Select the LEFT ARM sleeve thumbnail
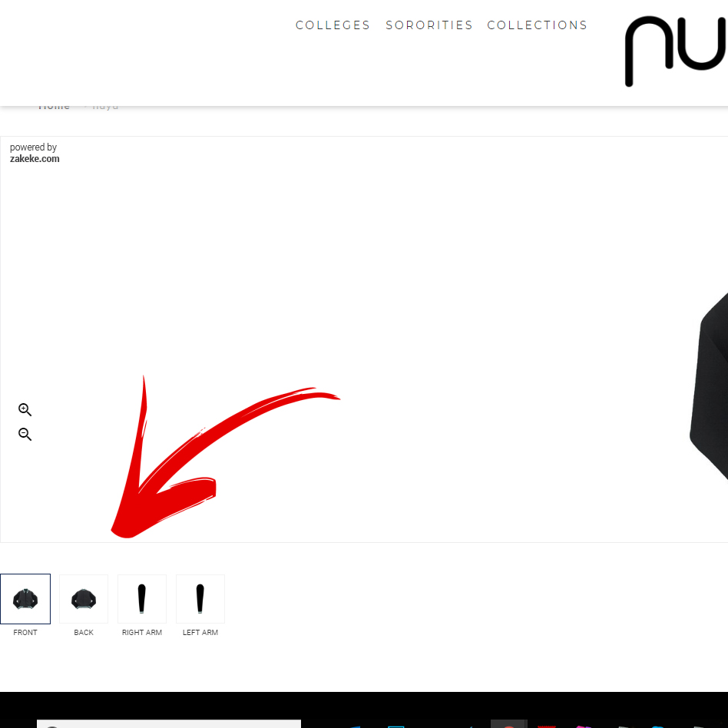 point(200,599)
